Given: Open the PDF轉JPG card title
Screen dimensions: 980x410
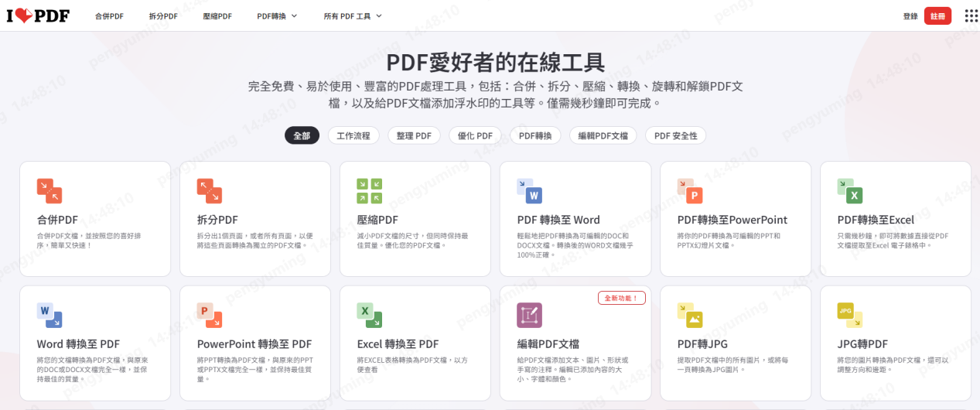Looking at the screenshot, I should tap(702, 343).
